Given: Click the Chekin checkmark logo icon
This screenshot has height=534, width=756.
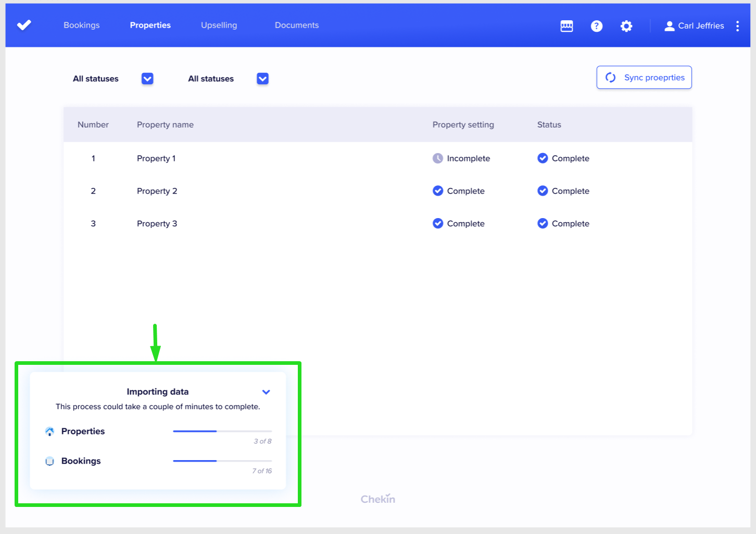Looking at the screenshot, I should 24,25.
